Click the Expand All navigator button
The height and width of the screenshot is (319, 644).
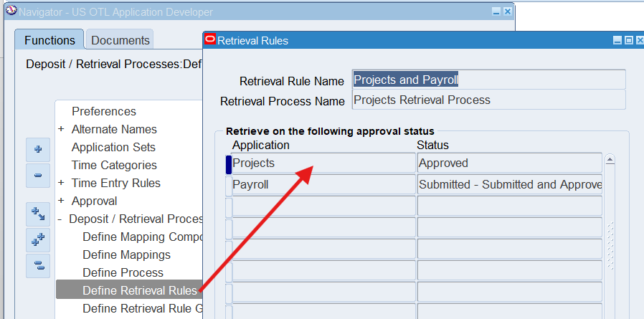(38, 240)
